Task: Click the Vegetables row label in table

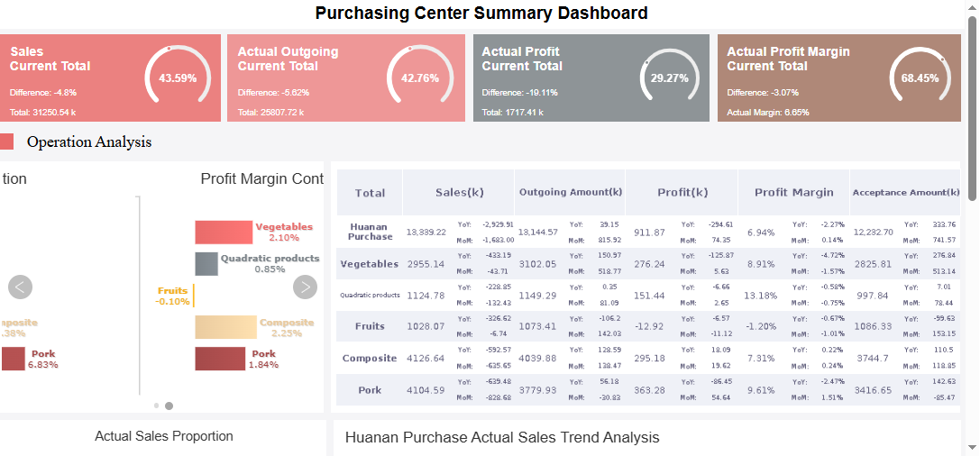Action: (370, 264)
